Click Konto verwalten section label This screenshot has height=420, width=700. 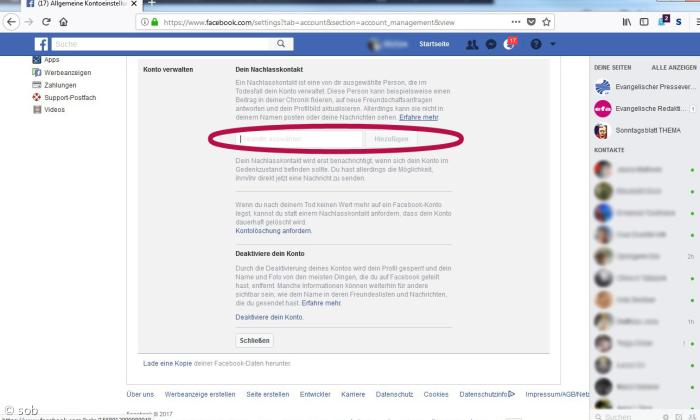point(168,70)
